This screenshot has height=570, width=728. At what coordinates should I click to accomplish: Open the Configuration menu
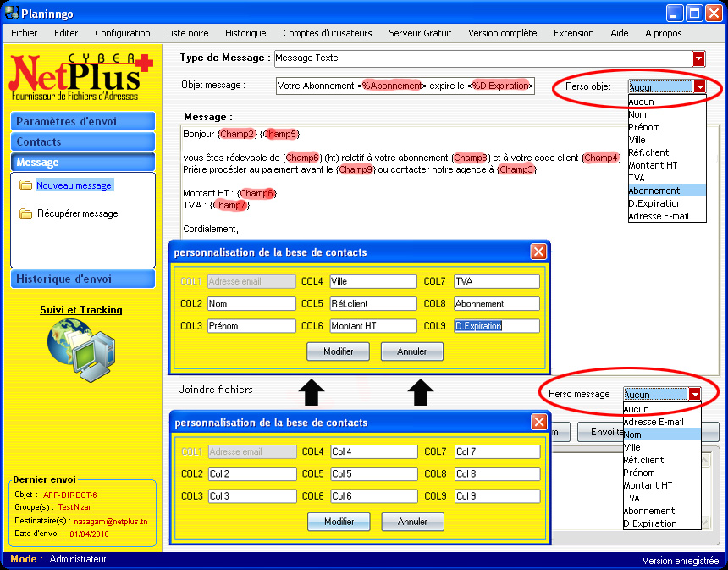point(123,33)
